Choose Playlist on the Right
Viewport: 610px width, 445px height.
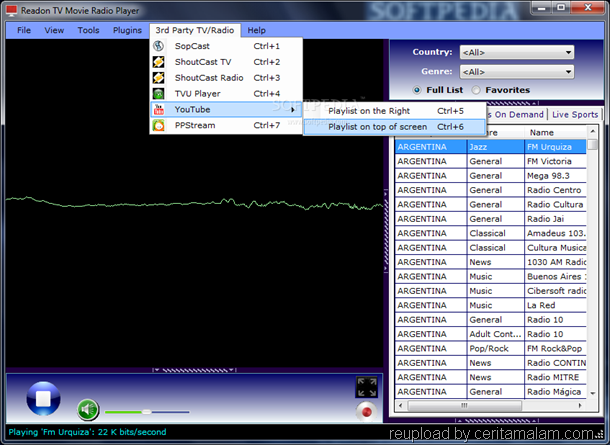(394, 111)
